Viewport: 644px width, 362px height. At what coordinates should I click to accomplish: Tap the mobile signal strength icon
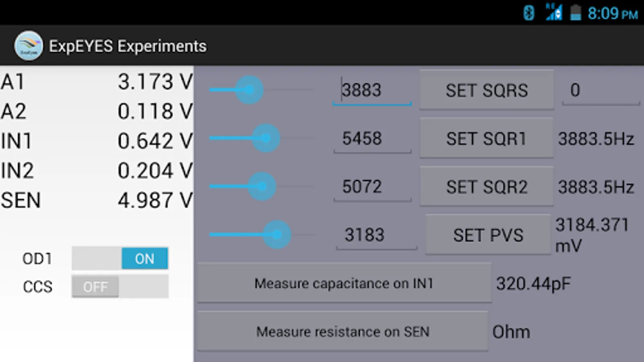554,12
